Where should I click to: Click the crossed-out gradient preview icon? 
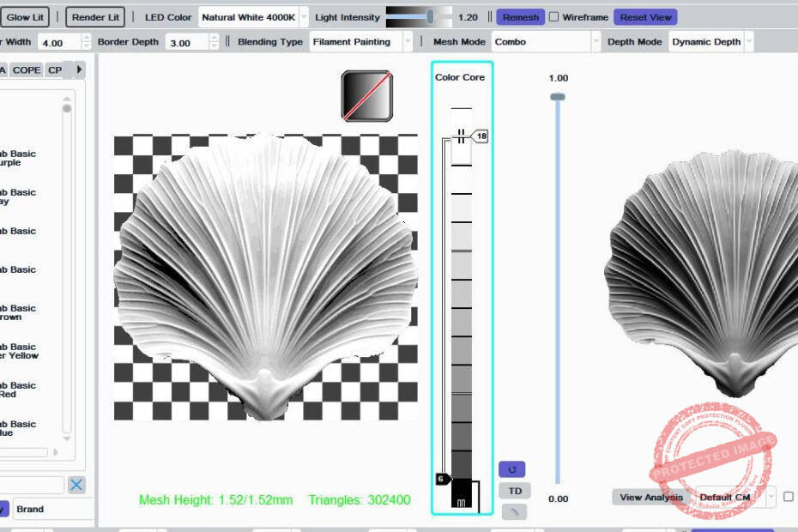tap(366, 96)
